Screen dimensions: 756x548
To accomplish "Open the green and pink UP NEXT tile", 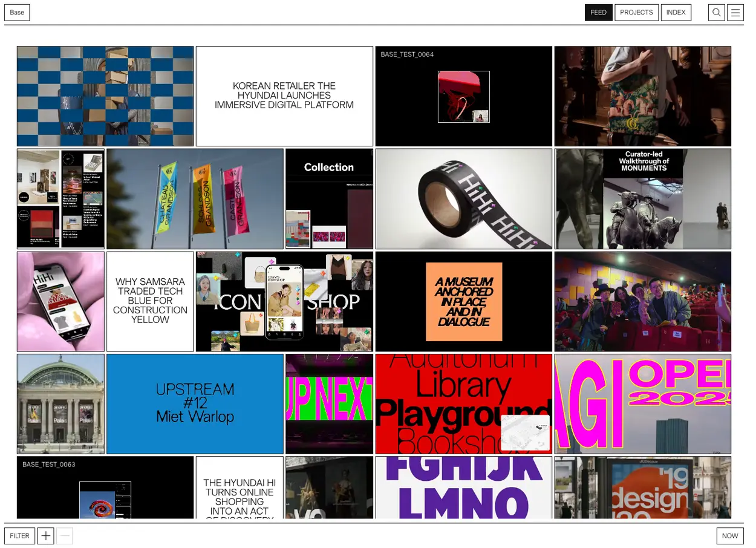I will point(329,404).
